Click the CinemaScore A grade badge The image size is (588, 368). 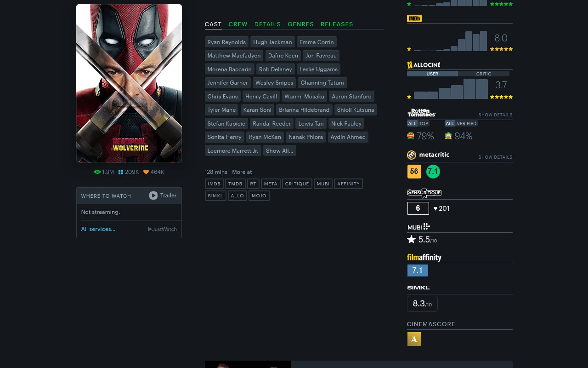414,339
